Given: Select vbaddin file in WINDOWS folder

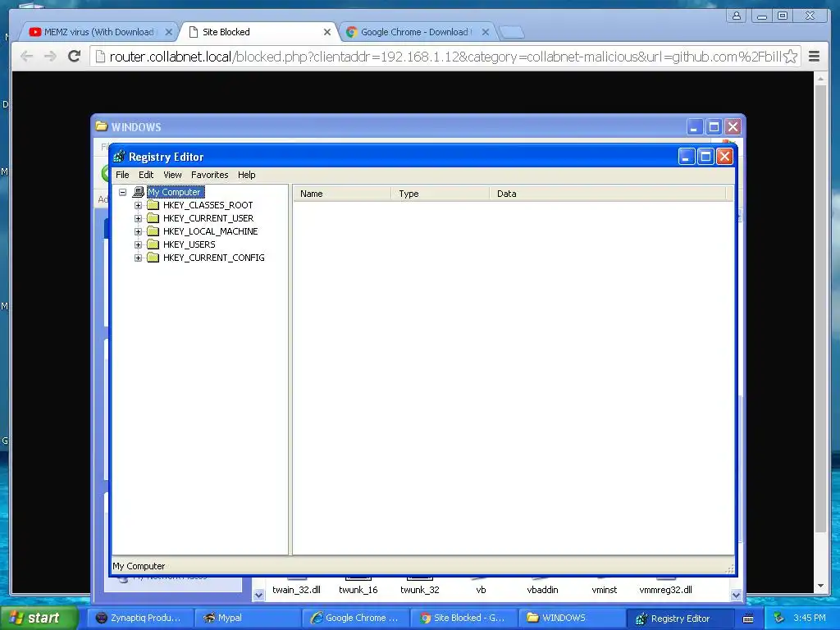Looking at the screenshot, I should tap(543, 589).
